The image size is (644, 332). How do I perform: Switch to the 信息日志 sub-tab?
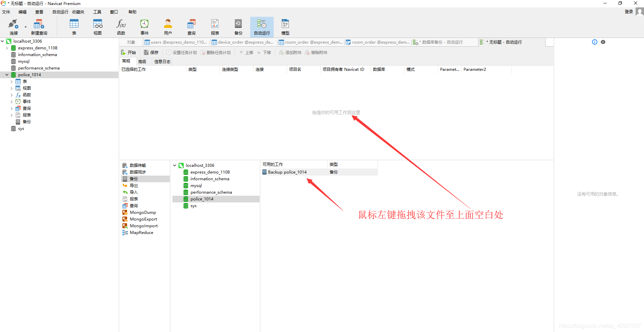tap(162, 62)
